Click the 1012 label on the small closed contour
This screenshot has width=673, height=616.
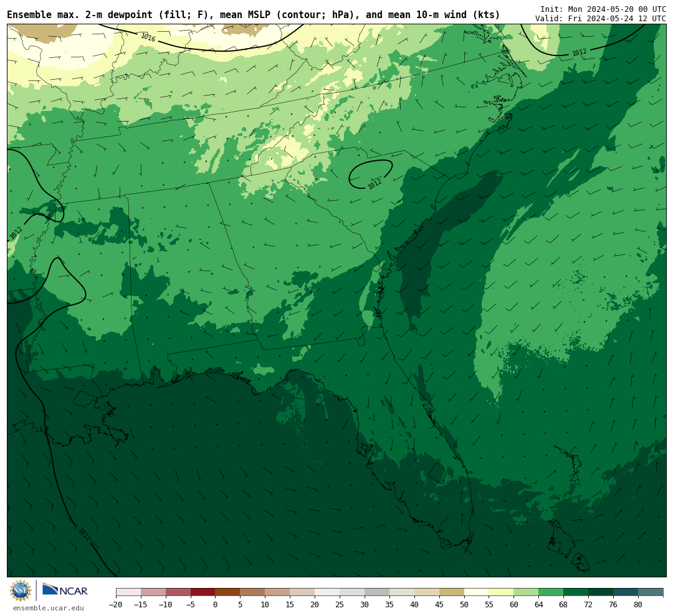[x=375, y=183]
